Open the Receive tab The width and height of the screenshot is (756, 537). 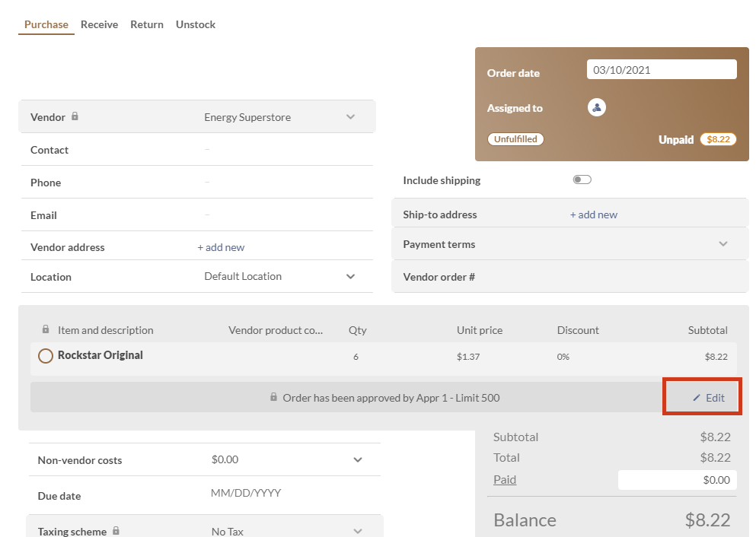click(x=99, y=24)
